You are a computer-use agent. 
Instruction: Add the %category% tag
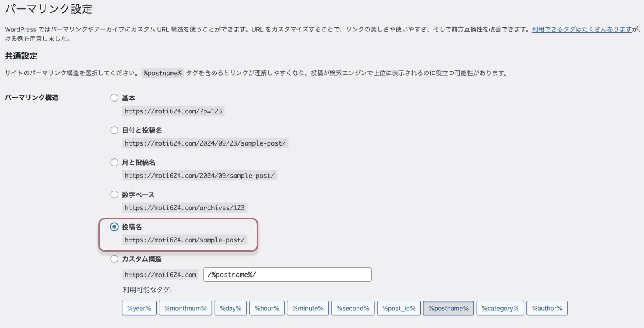pyautogui.click(x=500, y=308)
